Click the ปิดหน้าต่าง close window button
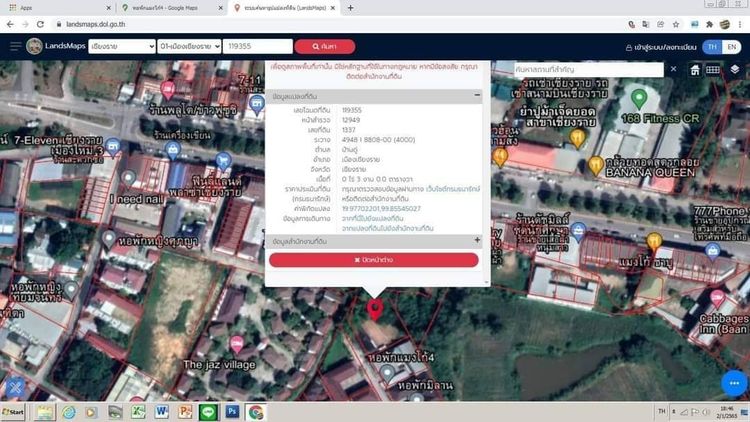Viewport: 750px width, 422px height. point(374,260)
